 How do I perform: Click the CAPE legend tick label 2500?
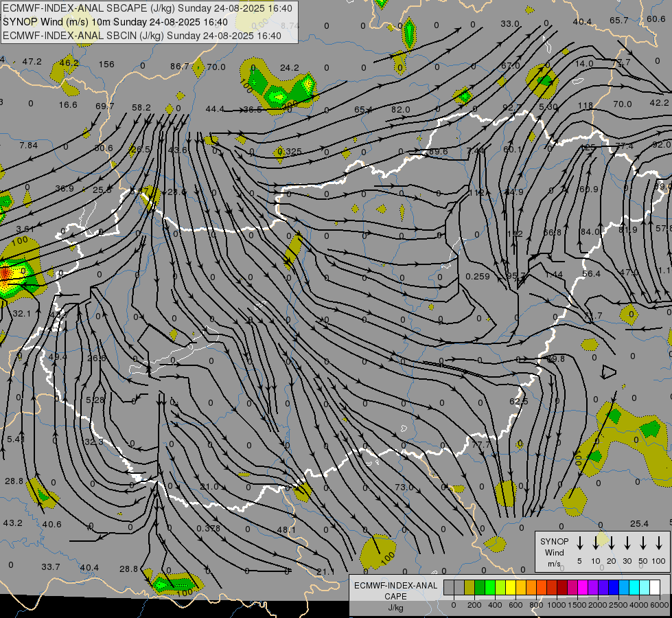[618, 605]
